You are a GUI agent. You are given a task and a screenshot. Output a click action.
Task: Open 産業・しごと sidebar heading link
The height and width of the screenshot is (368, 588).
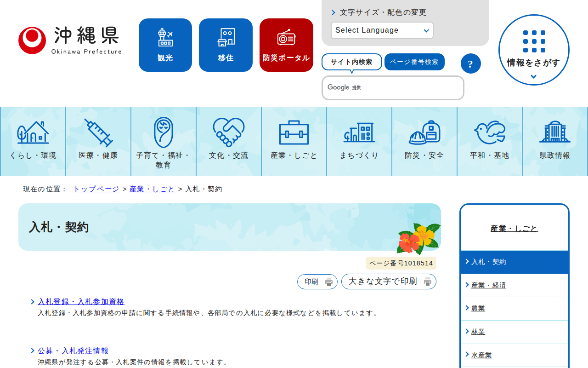click(514, 229)
